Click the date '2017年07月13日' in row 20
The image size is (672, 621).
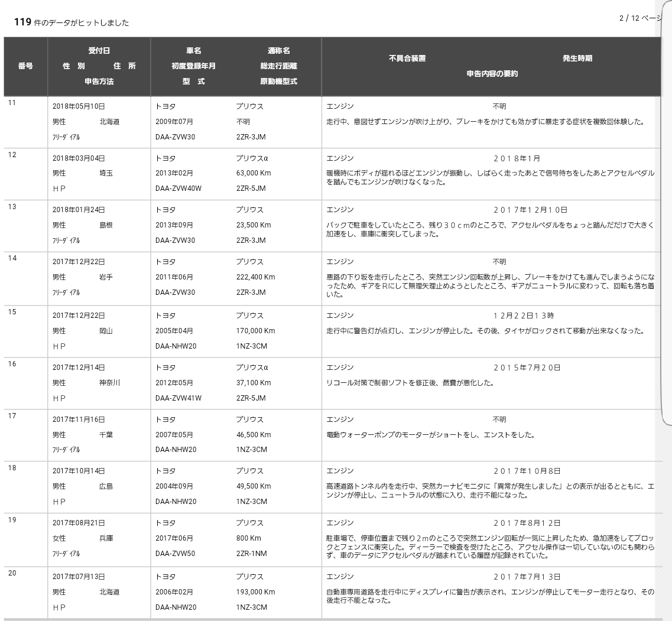point(79,577)
